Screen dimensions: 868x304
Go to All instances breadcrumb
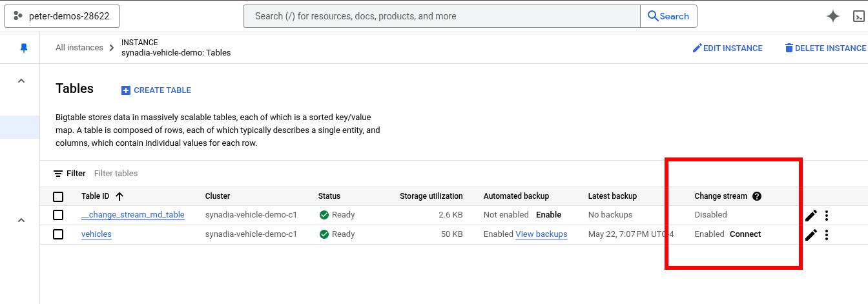[79, 48]
